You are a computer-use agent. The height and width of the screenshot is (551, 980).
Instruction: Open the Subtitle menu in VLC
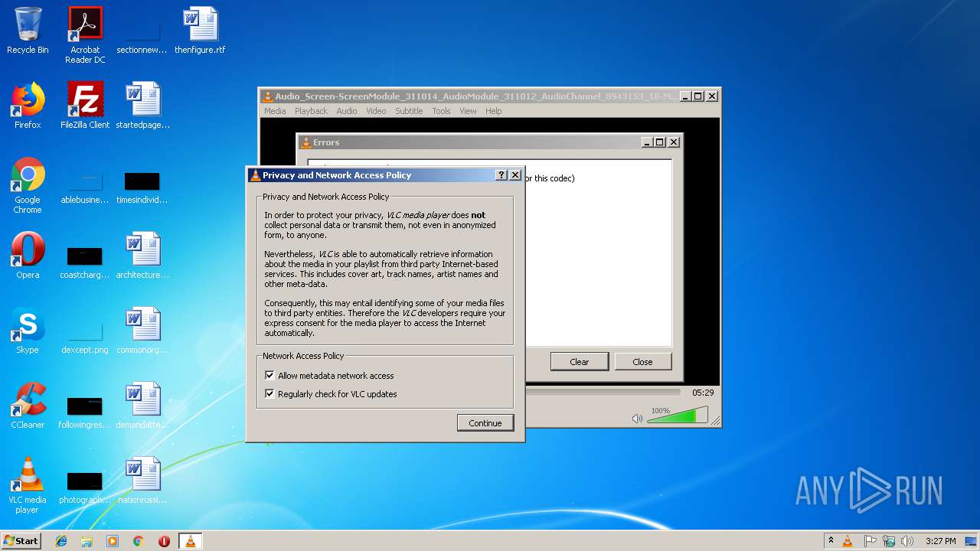click(x=409, y=111)
